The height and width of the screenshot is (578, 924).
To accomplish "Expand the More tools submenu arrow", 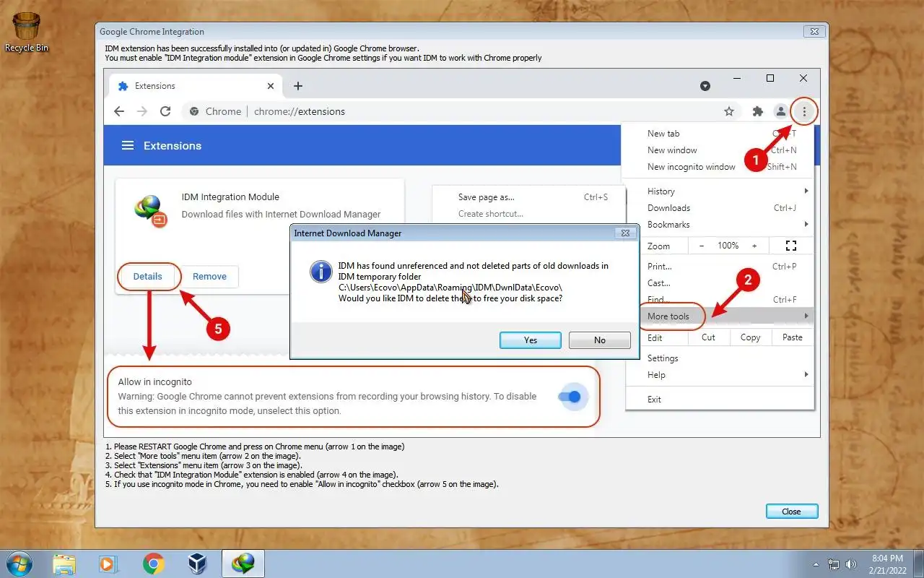I will click(x=806, y=316).
